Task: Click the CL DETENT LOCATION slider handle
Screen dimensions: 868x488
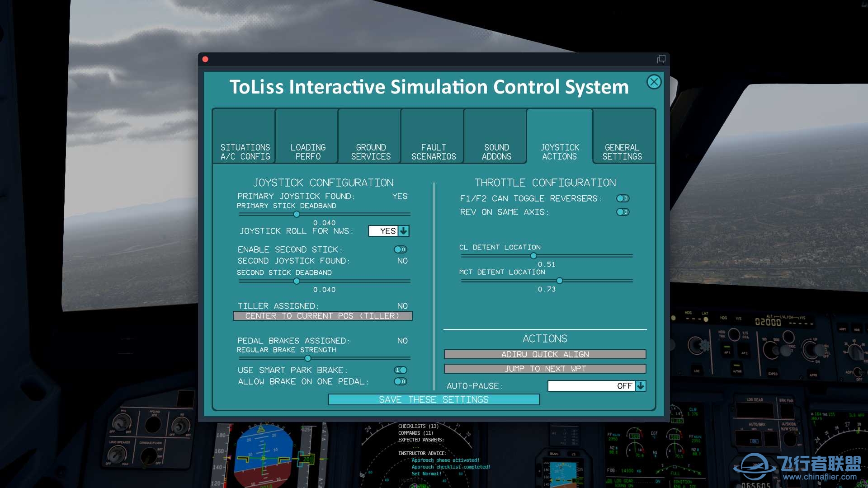Action: [533, 256]
